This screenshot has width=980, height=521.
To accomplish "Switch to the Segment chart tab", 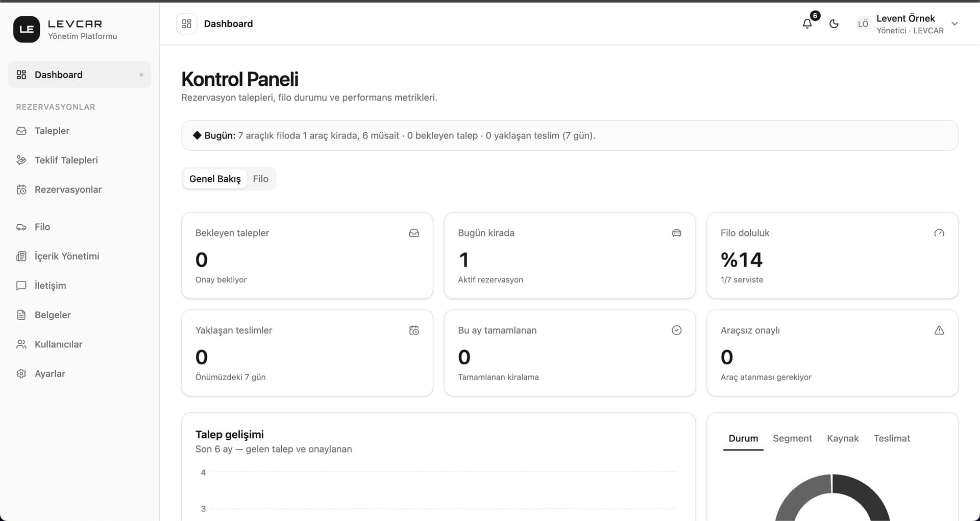I will tap(792, 438).
